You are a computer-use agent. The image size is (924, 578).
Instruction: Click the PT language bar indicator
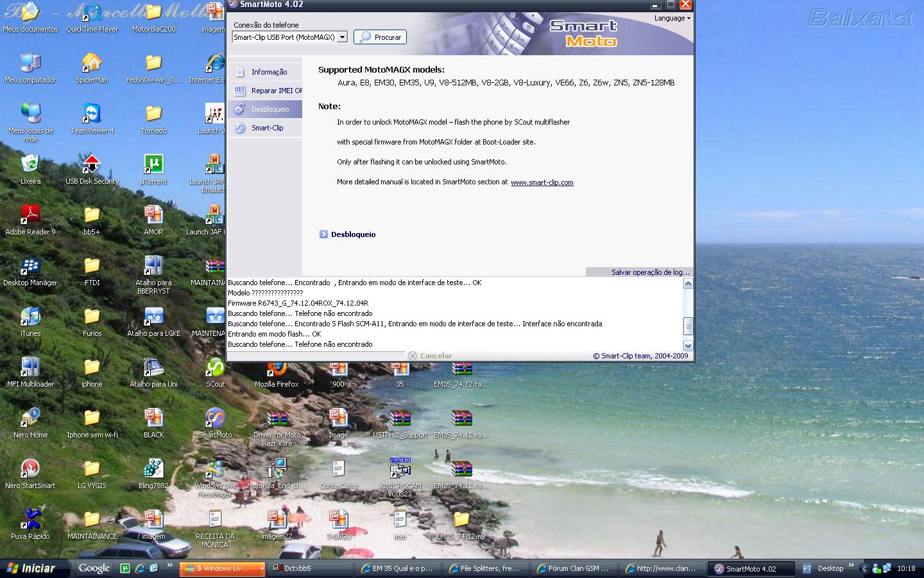[807, 568]
